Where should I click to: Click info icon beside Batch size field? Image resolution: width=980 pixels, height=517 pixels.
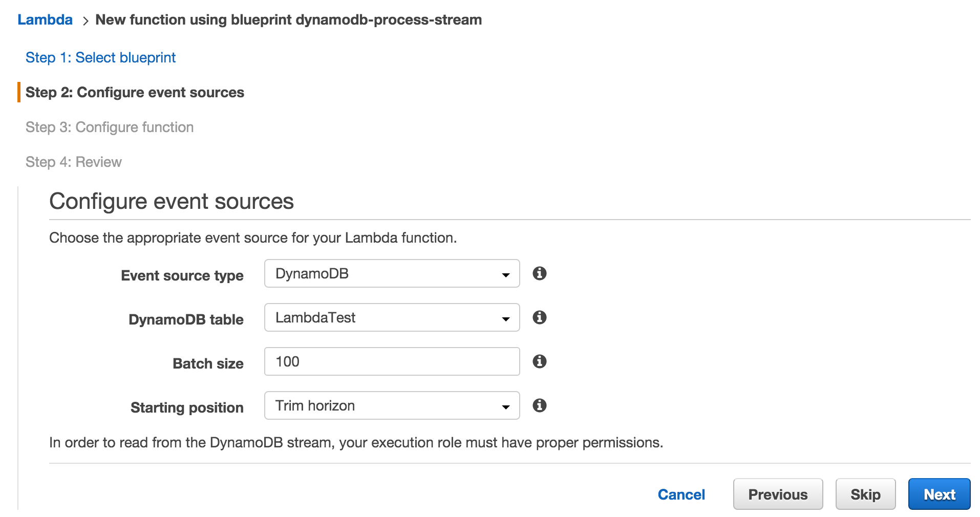tap(539, 361)
